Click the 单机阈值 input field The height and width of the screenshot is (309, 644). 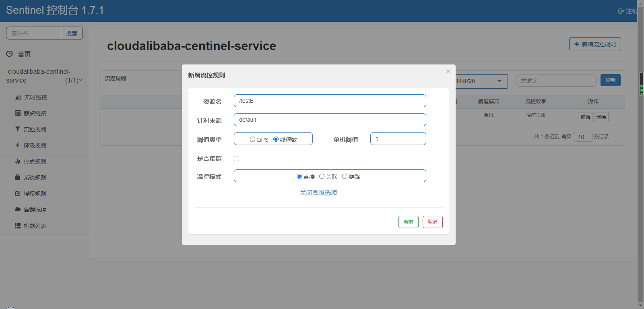tap(398, 139)
